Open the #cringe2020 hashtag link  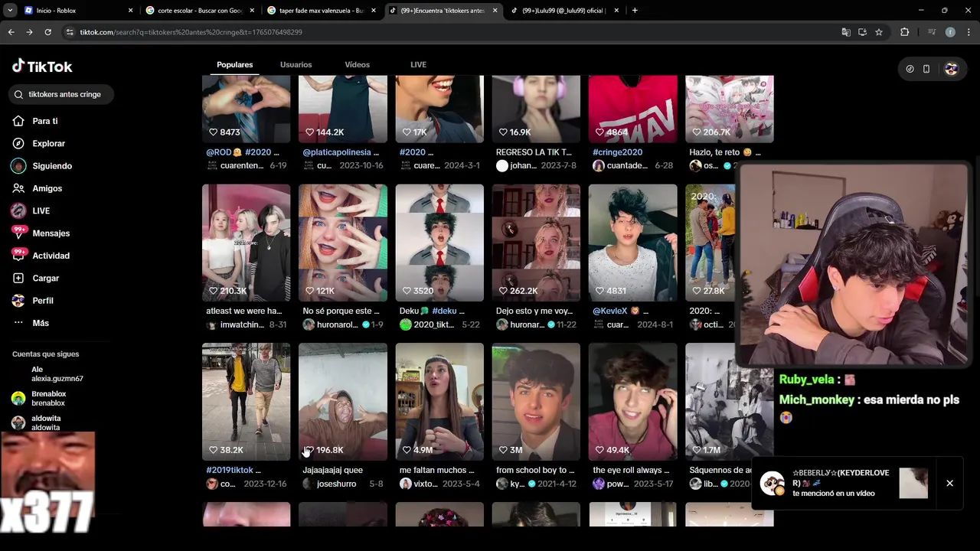(x=617, y=152)
